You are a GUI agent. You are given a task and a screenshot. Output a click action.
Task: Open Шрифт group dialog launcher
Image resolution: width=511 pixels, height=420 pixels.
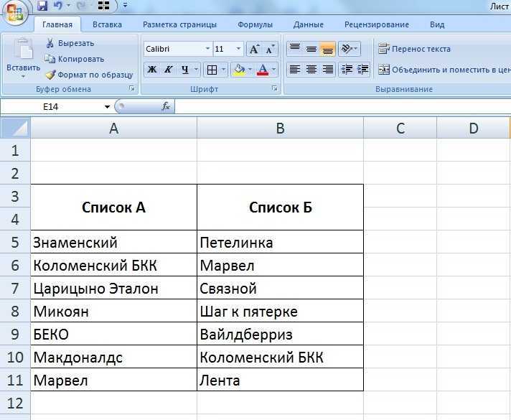click(275, 89)
